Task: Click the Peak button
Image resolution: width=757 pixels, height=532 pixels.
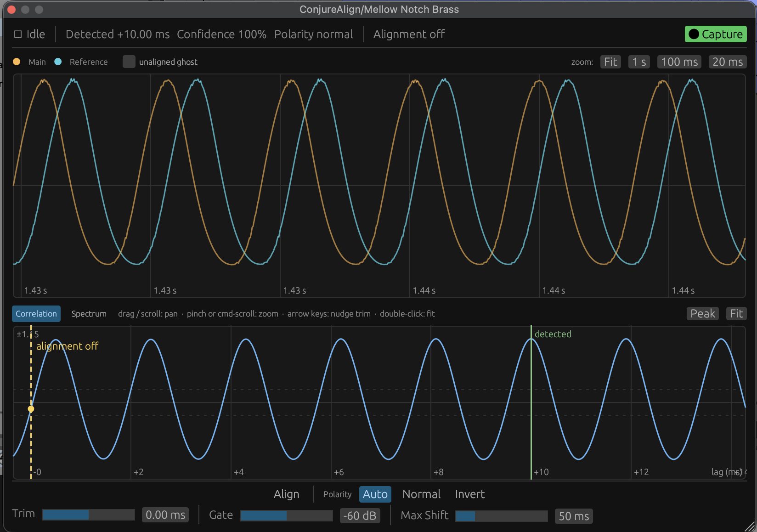Action: point(703,314)
